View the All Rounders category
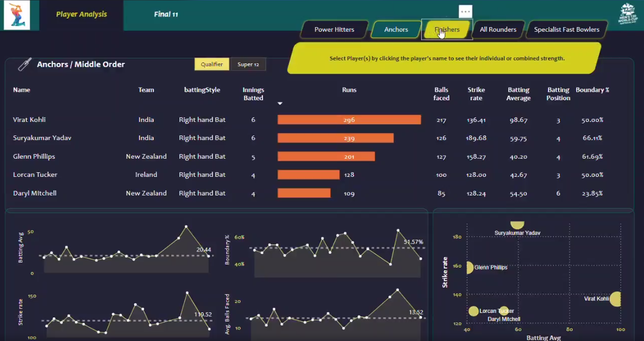 point(498,30)
